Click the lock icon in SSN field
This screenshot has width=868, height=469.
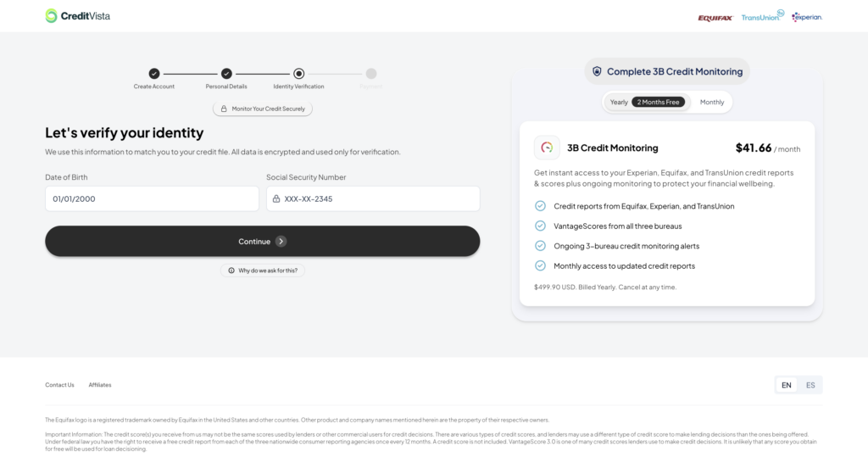click(276, 198)
